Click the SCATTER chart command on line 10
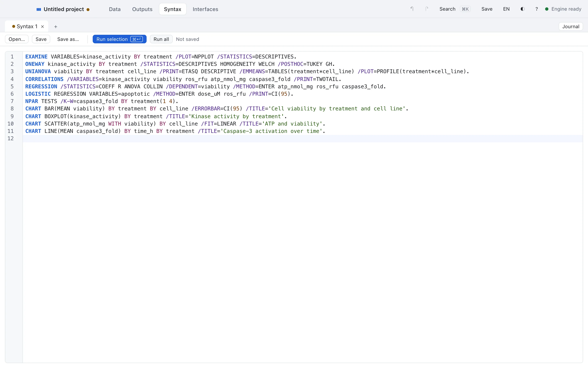The height and width of the screenshot is (368, 588). [x=55, y=124]
